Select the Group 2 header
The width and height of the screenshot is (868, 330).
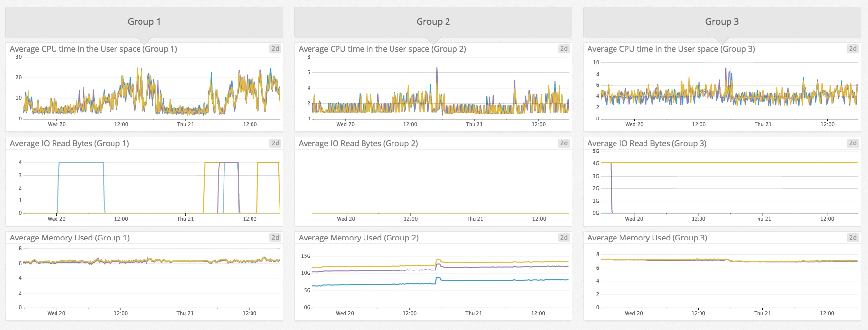pos(433,22)
